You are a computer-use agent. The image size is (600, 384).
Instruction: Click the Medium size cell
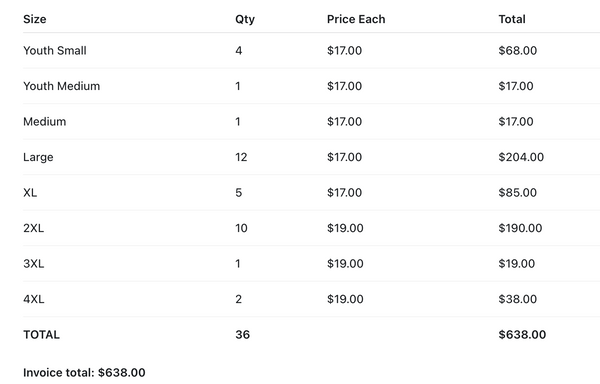coord(44,122)
